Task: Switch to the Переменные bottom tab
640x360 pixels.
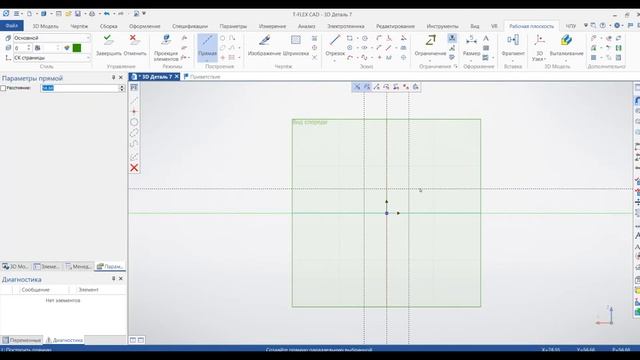Action: coord(22,340)
